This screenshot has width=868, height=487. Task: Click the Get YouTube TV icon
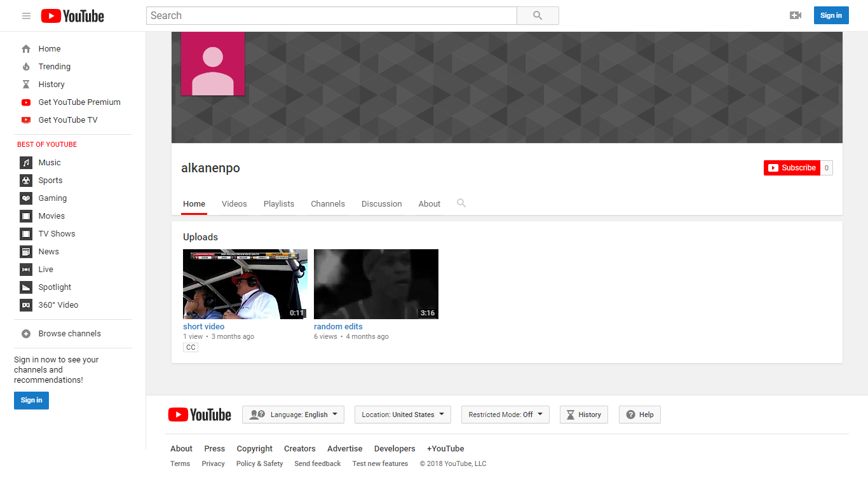[x=26, y=120]
